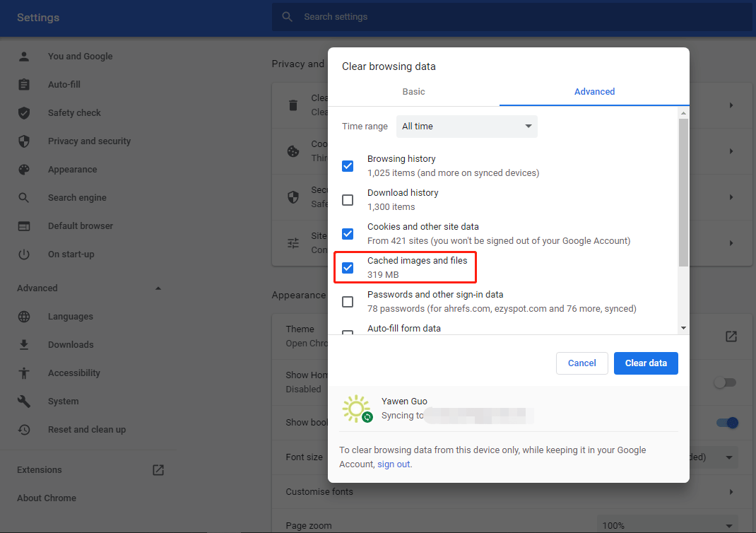Disable Cached images and files
Screen dimensions: 756x533
tap(348, 268)
